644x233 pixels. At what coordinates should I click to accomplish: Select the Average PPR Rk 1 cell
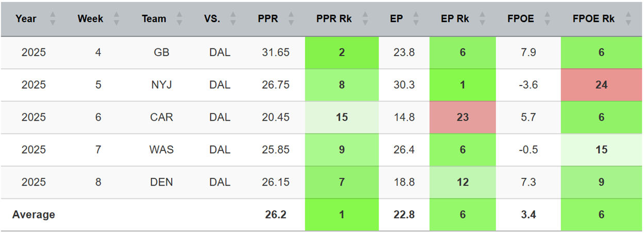342,214
